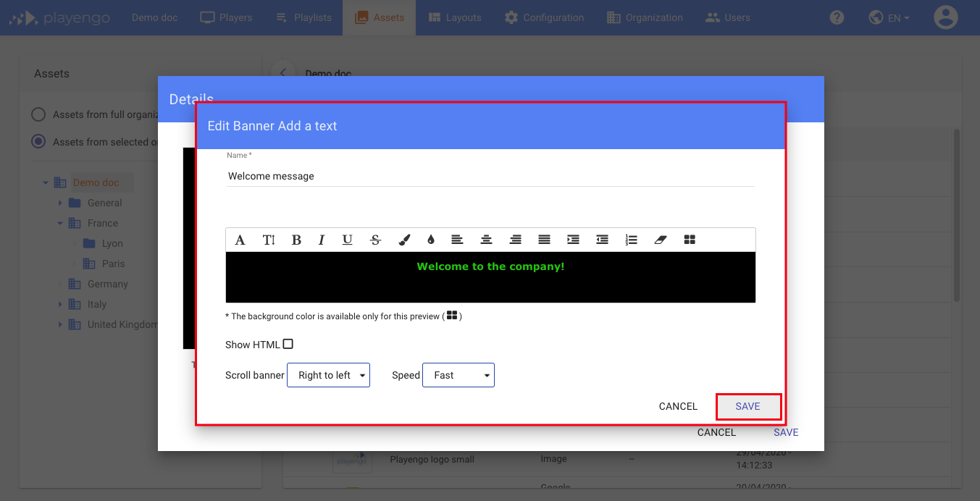This screenshot has height=501, width=980.
Task: Click the back arrow beside Demo doc
Action: pos(283,72)
